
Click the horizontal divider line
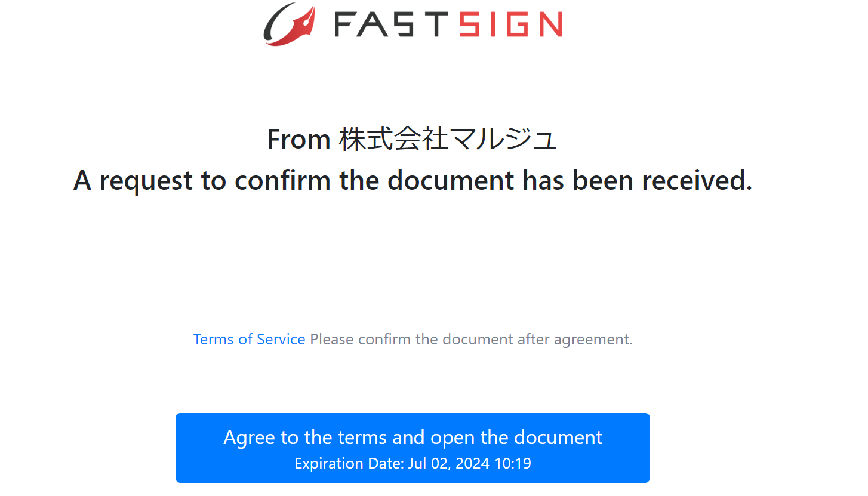434,263
